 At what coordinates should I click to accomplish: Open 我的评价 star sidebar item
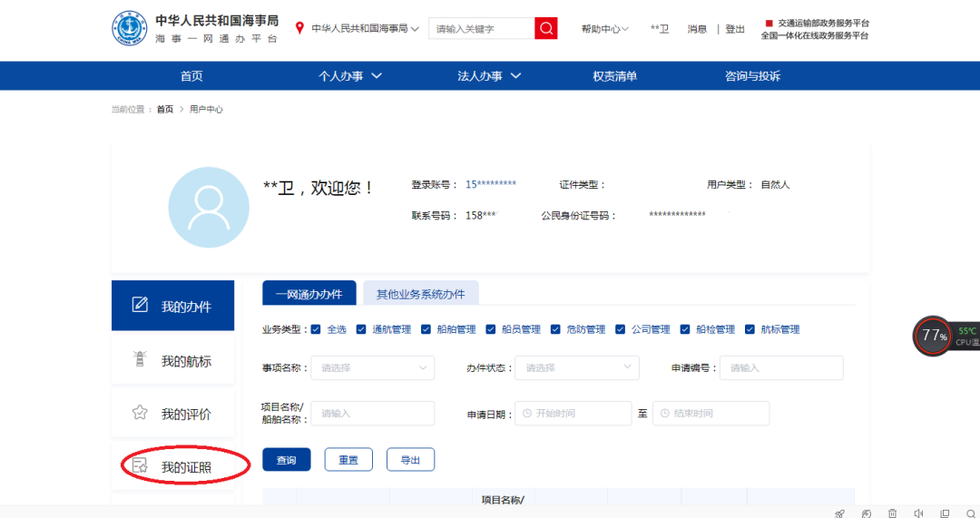click(x=172, y=414)
